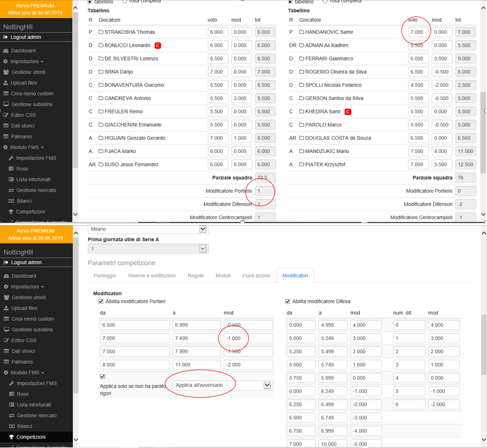
Task: Open the Prima giornata utile di Serie A dropdown
Action: 148,249
